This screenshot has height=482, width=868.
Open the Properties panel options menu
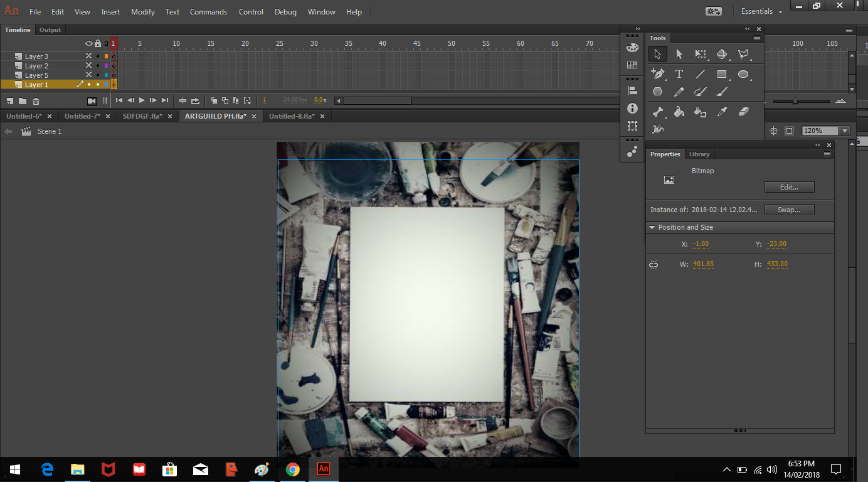pos(827,154)
